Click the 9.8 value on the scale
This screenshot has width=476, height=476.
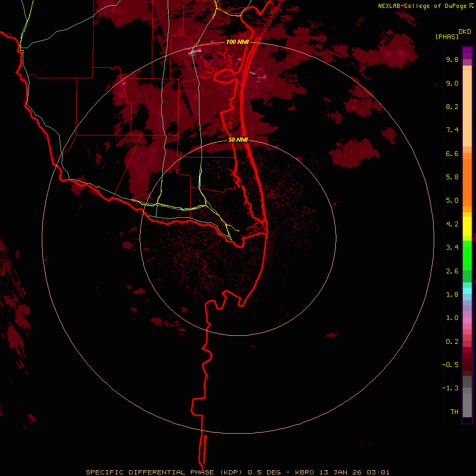click(x=452, y=59)
